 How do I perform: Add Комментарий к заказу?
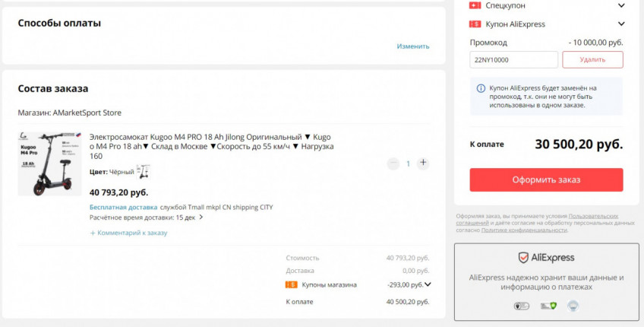coord(131,233)
